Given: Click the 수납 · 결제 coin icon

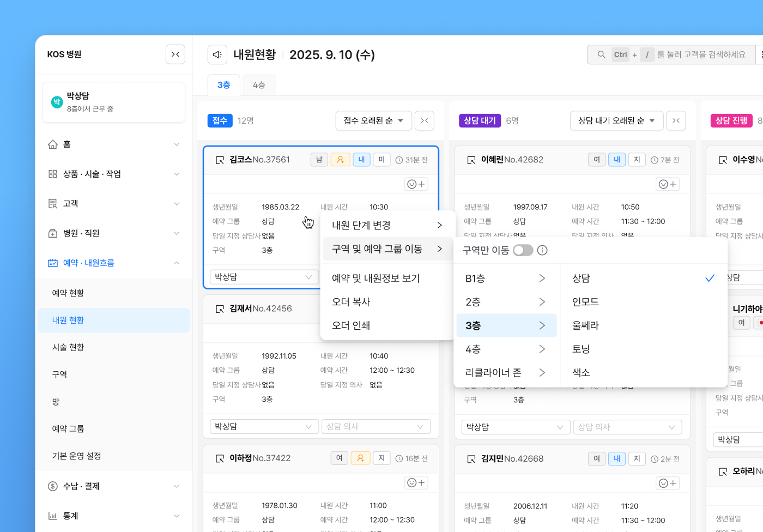Looking at the screenshot, I should [53, 486].
